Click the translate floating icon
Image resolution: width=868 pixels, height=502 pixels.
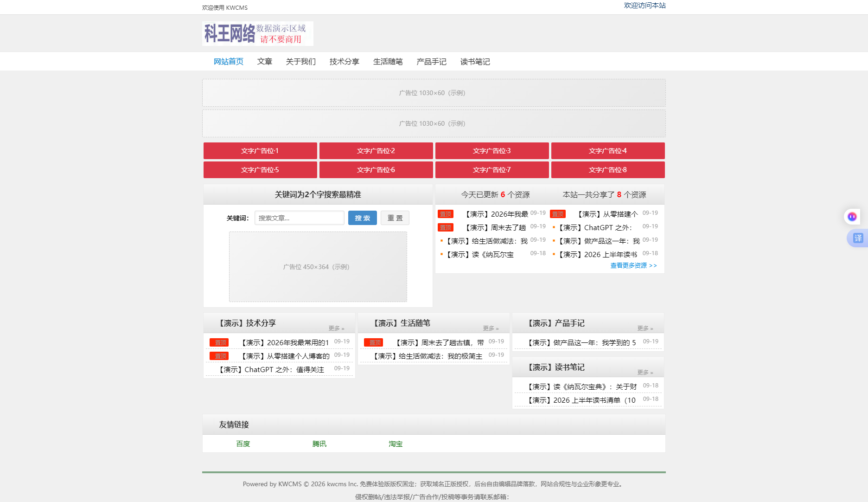(x=858, y=238)
